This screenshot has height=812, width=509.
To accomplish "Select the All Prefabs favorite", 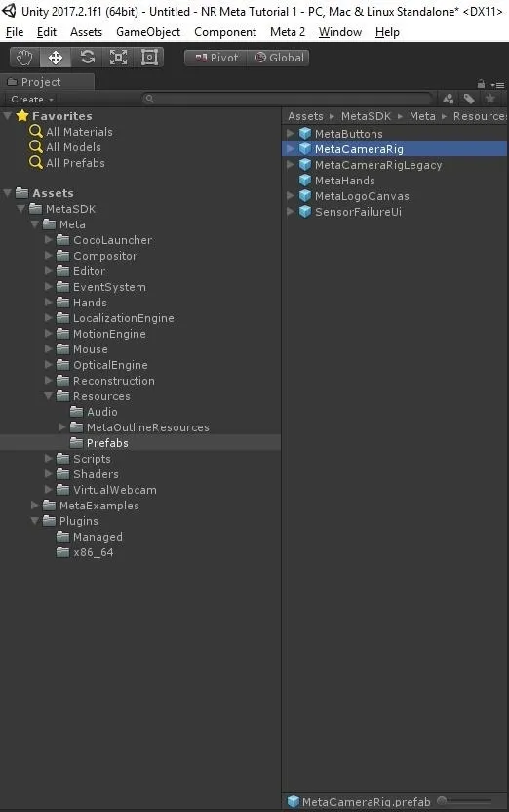I will click(x=75, y=163).
